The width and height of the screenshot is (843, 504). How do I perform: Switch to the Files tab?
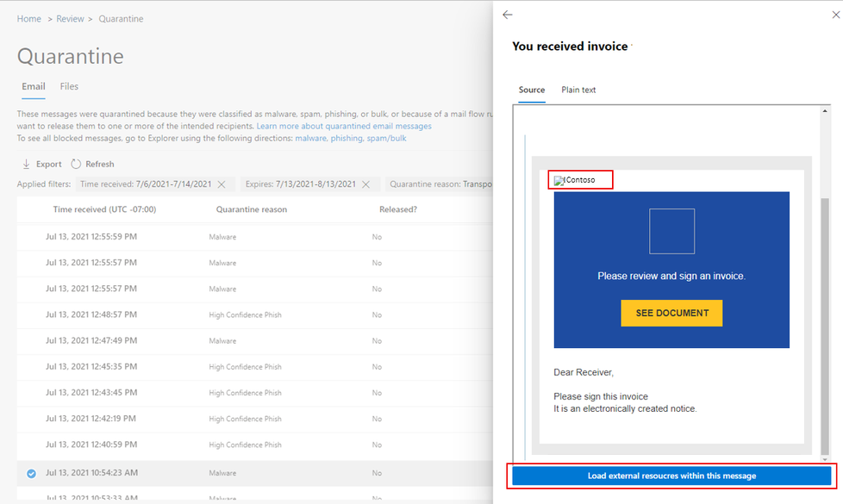coord(69,86)
